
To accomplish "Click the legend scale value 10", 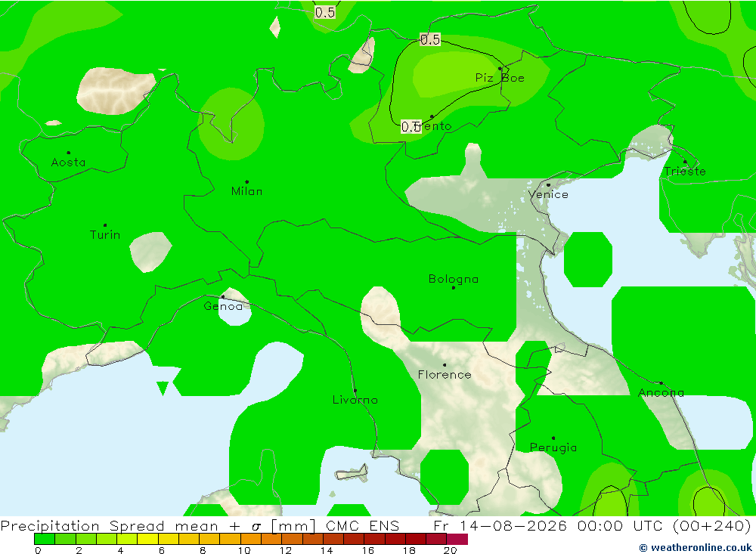I will point(244,550).
